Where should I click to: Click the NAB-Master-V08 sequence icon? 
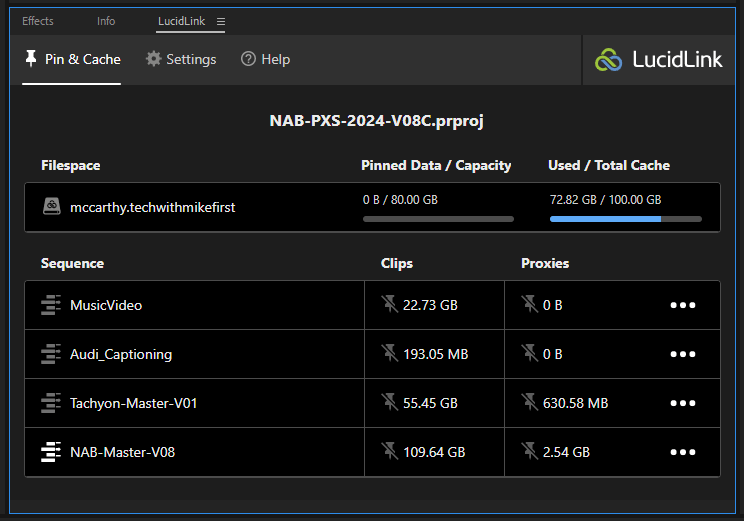tap(51, 452)
